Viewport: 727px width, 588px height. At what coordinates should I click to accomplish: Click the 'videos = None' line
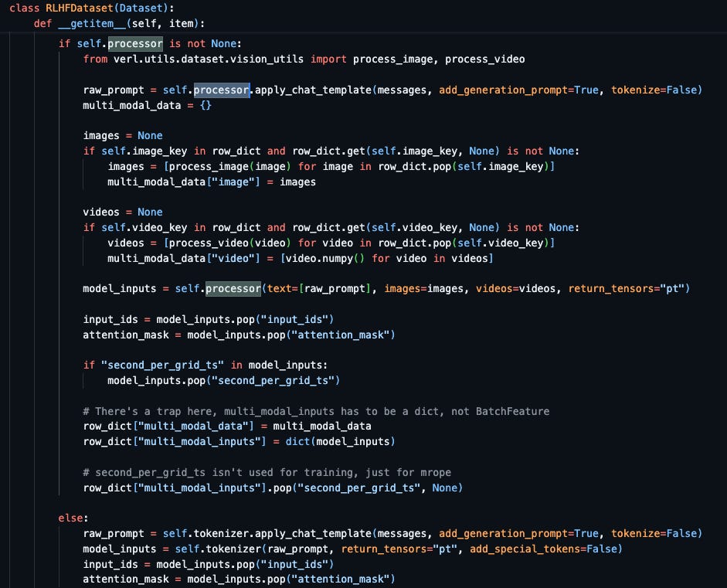pos(123,212)
